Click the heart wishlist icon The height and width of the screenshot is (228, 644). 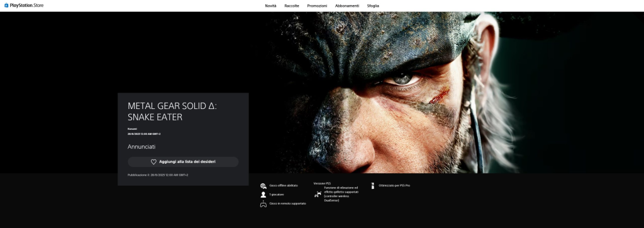click(x=153, y=162)
